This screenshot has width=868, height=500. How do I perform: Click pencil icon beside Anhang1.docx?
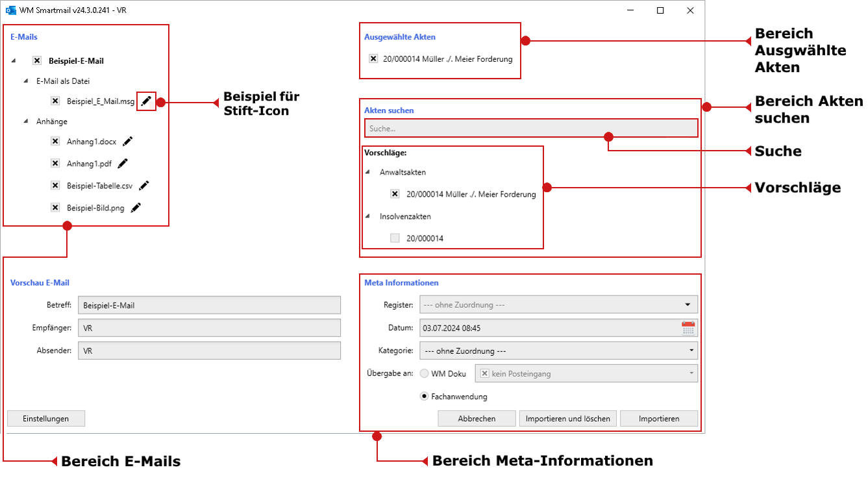coord(128,142)
